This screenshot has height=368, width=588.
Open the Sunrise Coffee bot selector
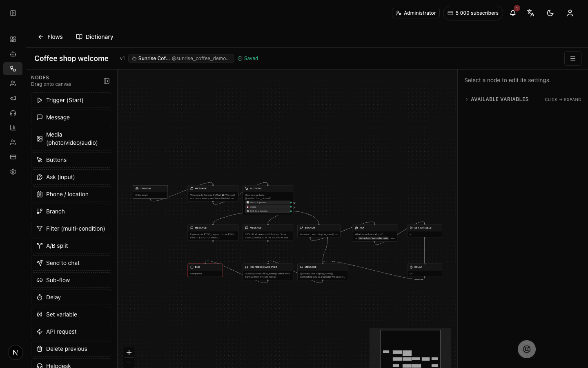click(x=181, y=58)
